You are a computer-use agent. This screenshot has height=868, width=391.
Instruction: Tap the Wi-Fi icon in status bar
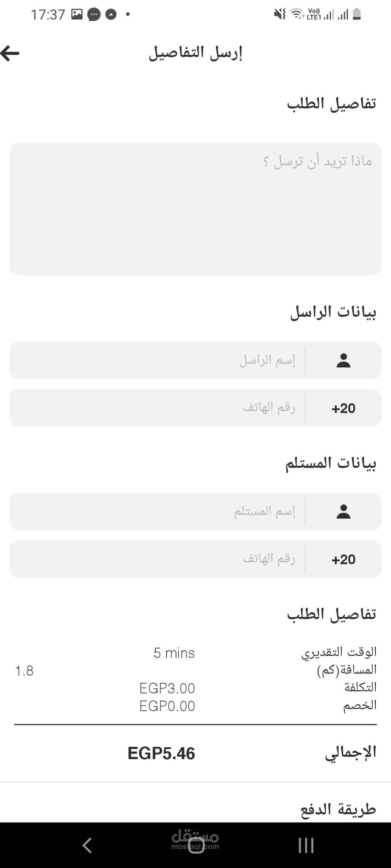pos(297,14)
